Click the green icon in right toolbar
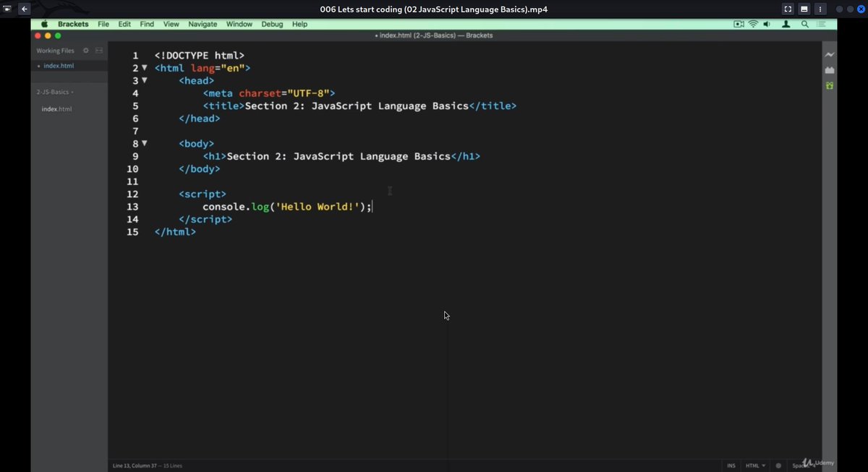Screen dimensions: 868x472 click(x=830, y=85)
